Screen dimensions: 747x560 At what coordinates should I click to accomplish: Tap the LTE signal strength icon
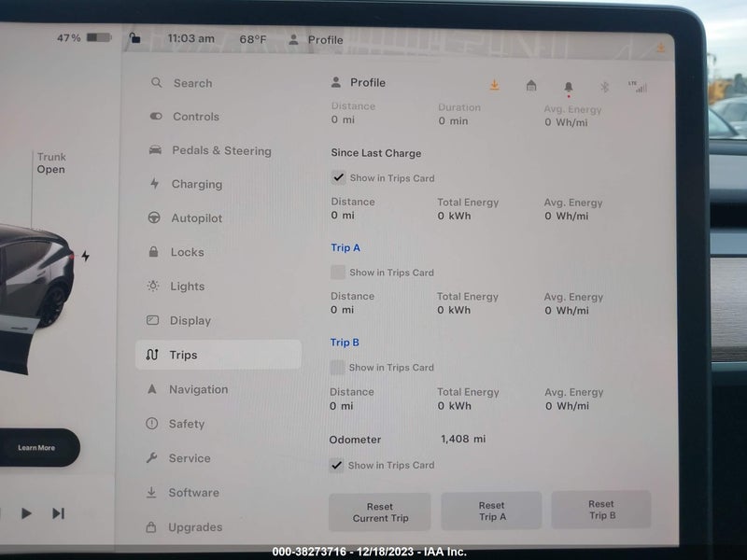(638, 87)
